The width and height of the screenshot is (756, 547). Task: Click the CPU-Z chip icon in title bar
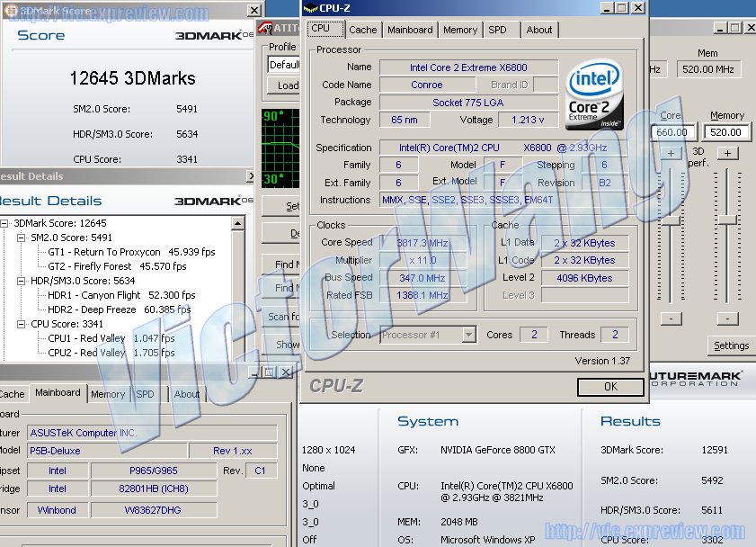(310, 8)
